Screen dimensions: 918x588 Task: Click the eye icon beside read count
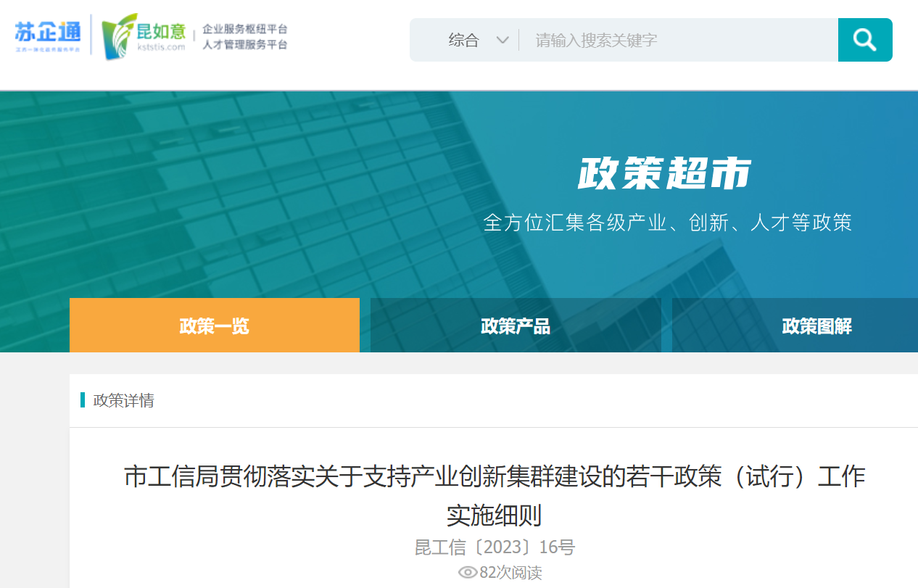pyautogui.click(x=468, y=573)
